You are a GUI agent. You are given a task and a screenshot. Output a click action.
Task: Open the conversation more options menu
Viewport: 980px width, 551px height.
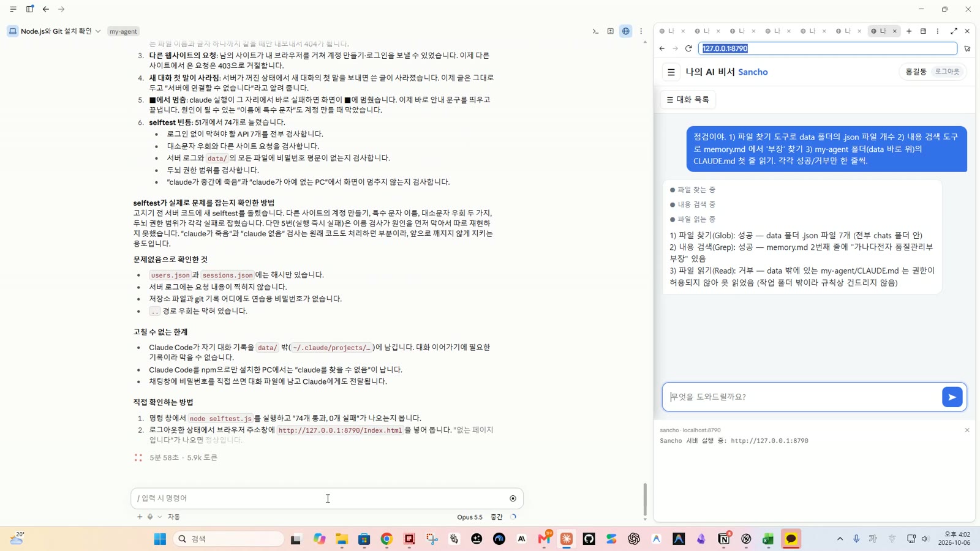[641, 31]
